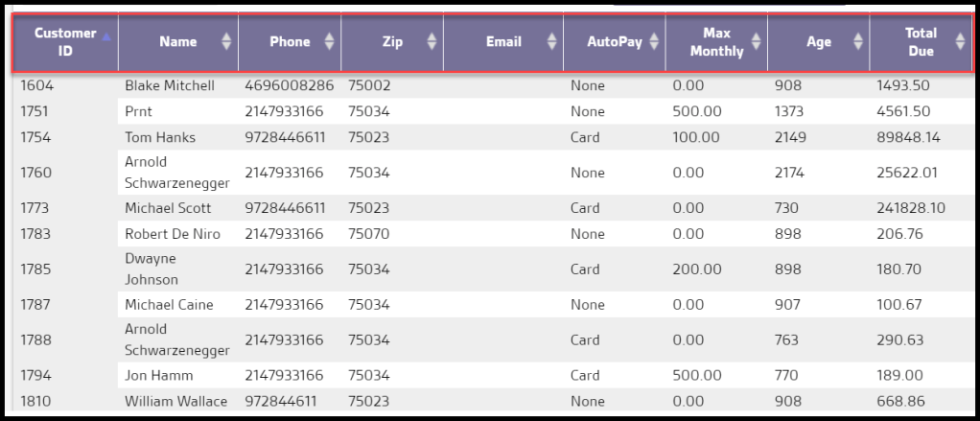This screenshot has height=421, width=980.
Task: Select the Tom Hanks name cell
Action: point(160,137)
